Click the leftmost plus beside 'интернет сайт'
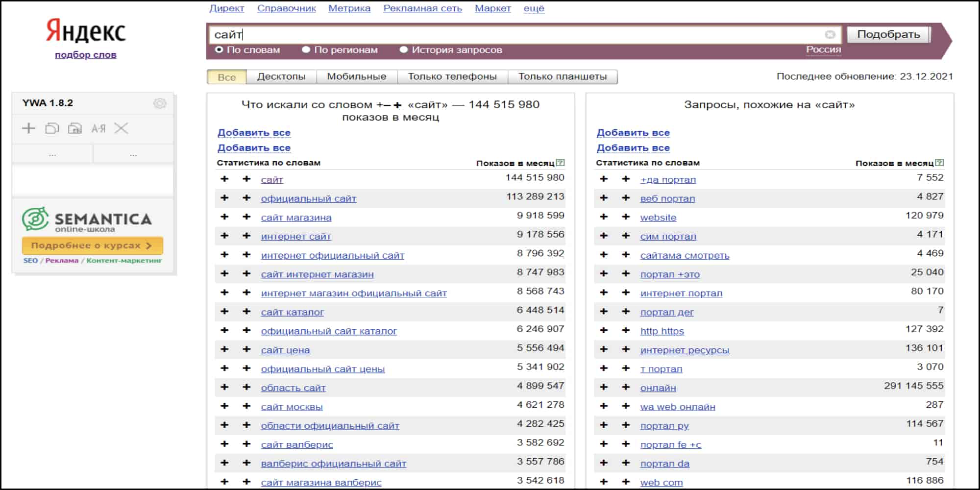The image size is (980, 490). pos(224,236)
